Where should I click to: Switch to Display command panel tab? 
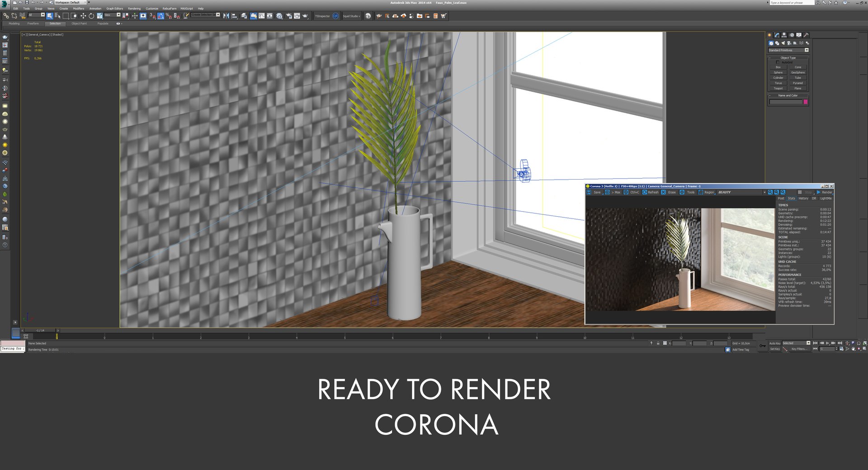pyautogui.click(x=799, y=35)
